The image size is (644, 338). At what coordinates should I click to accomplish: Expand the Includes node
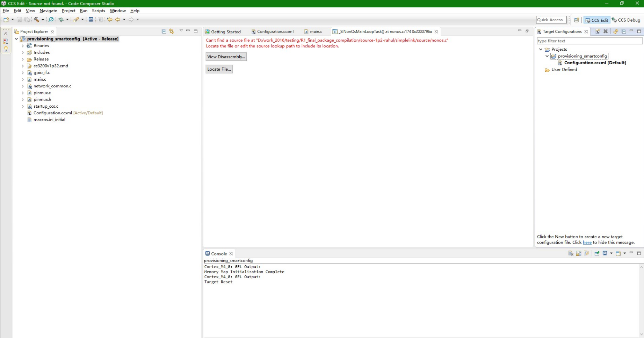pos(23,52)
